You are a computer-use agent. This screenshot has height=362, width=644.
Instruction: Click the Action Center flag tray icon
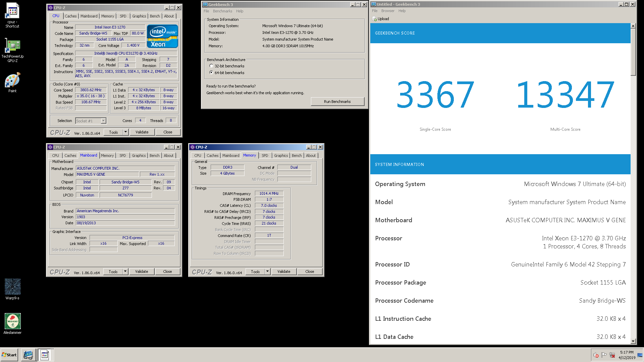[604, 355]
